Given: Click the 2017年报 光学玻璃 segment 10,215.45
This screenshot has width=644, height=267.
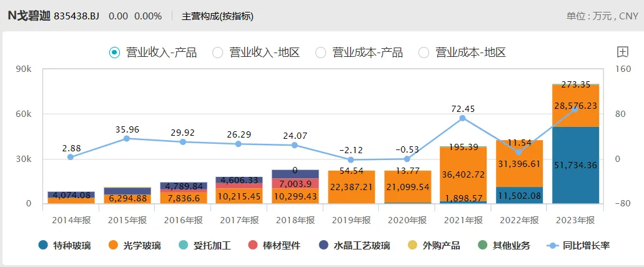Looking at the screenshot, I should (239, 196).
